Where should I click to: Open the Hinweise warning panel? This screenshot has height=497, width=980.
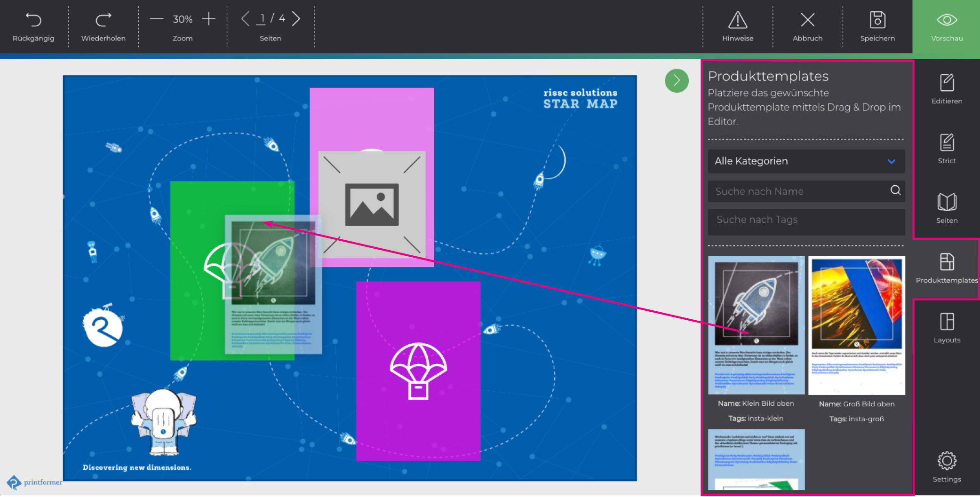tap(737, 20)
